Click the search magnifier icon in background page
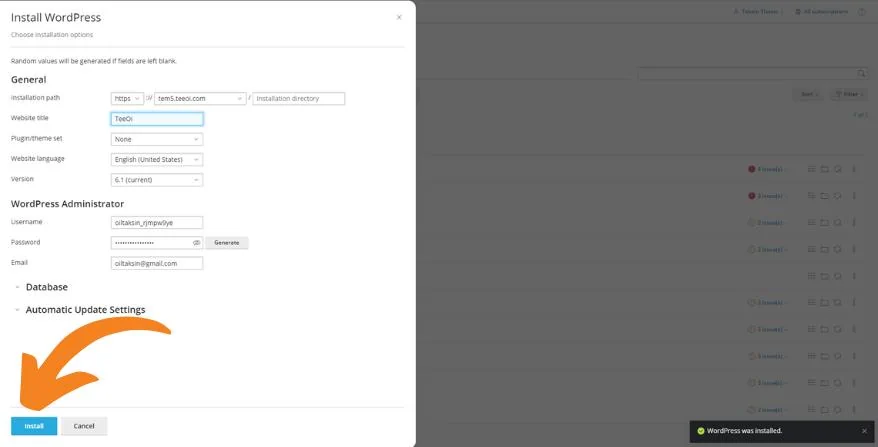The width and height of the screenshot is (878, 447). (862, 74)
